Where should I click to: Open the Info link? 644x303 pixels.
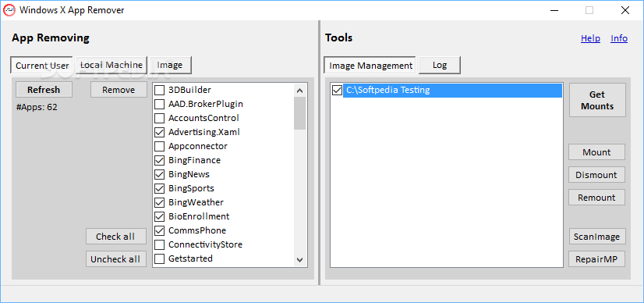(619, 38)
